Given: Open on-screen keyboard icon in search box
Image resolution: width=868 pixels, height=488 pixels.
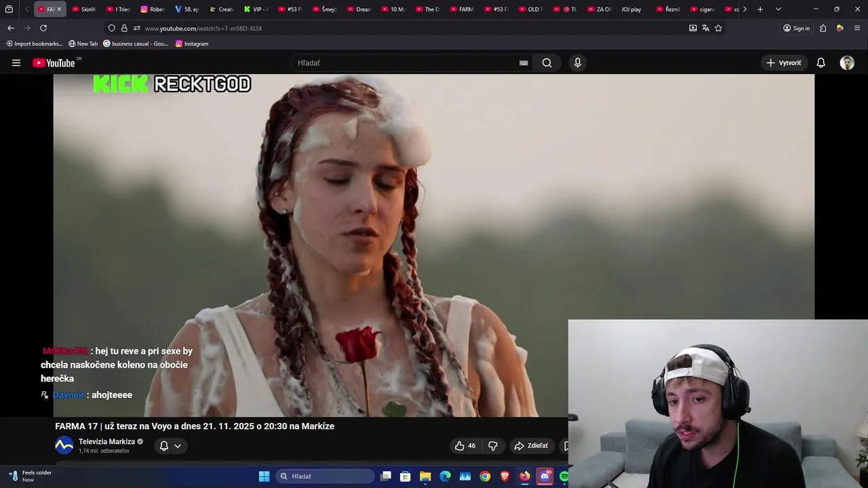Looking at the screenshot, I should pos(524,63).
